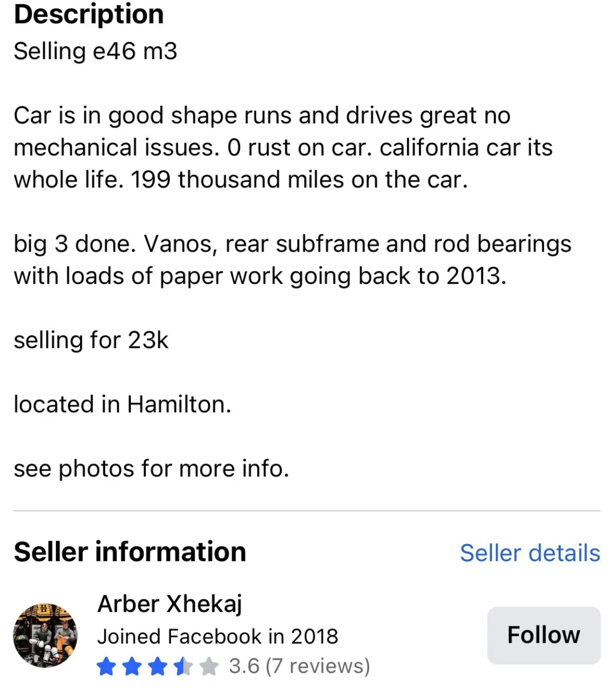The height and width of the screenshot is (693, 616).
Task: Open Arber Xhekaj's profile picture
Action: pos(45,635)
